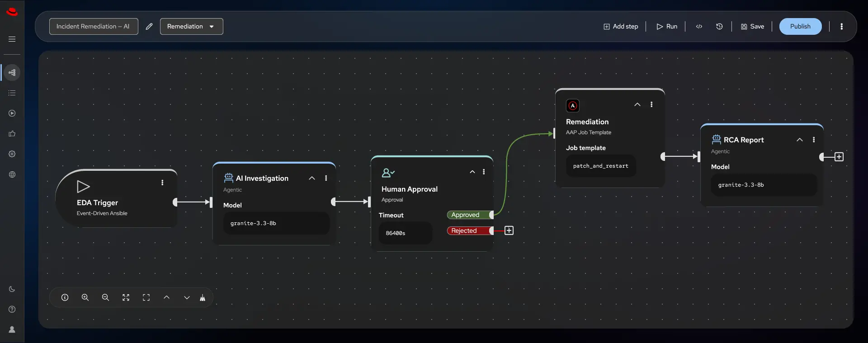Select the Human Approval node title
Screen dimensions: 868x343
click(410, 189)
